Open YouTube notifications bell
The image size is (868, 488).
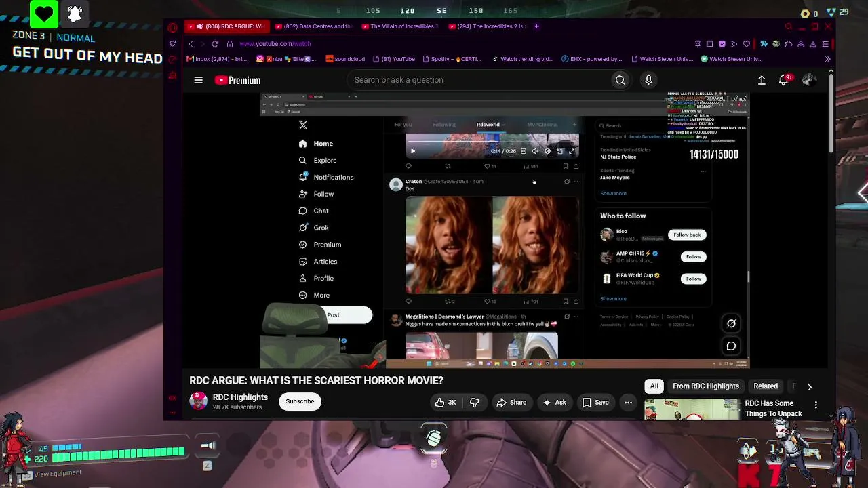point(785,80)
